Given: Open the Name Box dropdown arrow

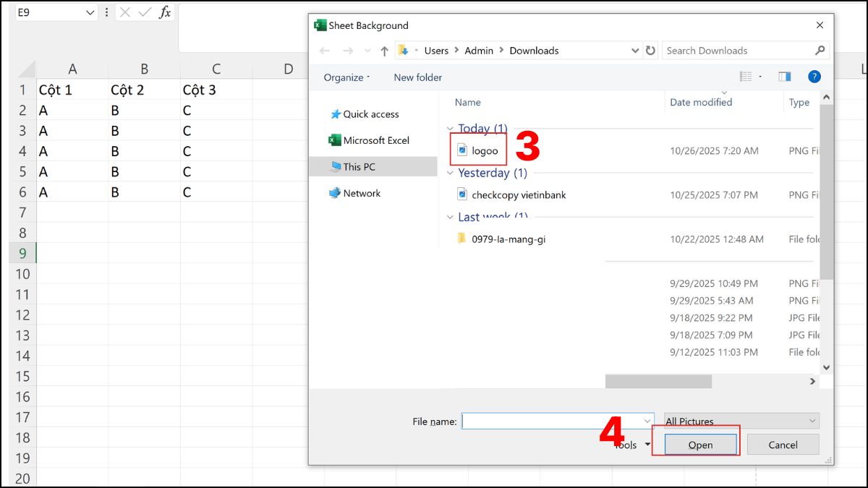Looking at the screenshot, I should pos(90,12).
